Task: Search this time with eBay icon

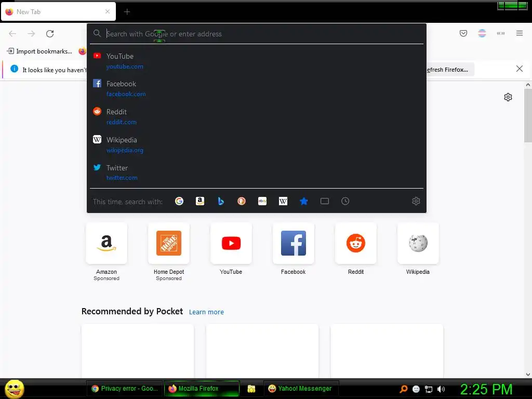Action: (262, 201)
